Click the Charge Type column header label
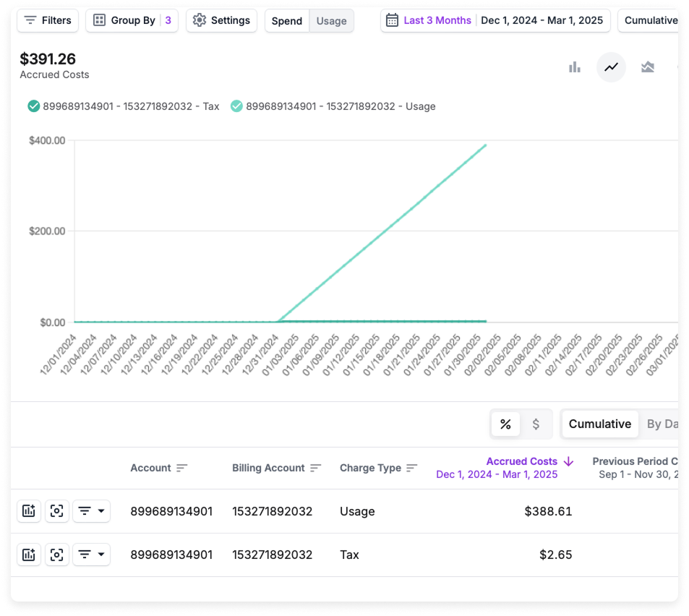This screenshot has width=689, height=616. pos(370,468)
